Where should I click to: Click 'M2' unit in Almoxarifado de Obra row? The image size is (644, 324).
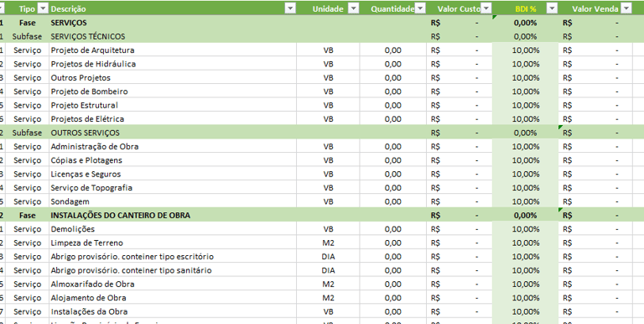[328, 284]
